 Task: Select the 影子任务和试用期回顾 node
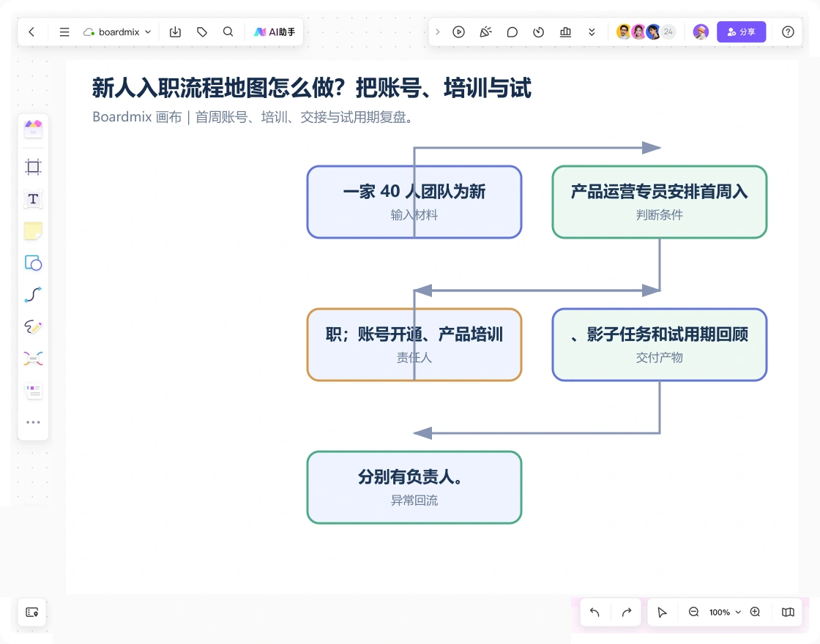click(x=660, y=345)
